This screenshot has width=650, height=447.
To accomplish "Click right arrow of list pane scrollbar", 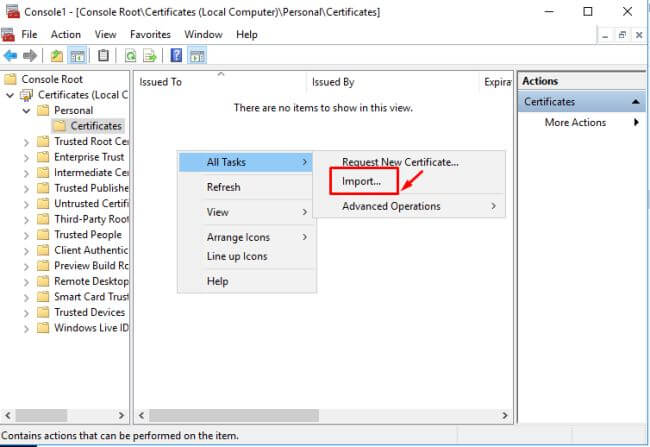I will tap(504, 415).
